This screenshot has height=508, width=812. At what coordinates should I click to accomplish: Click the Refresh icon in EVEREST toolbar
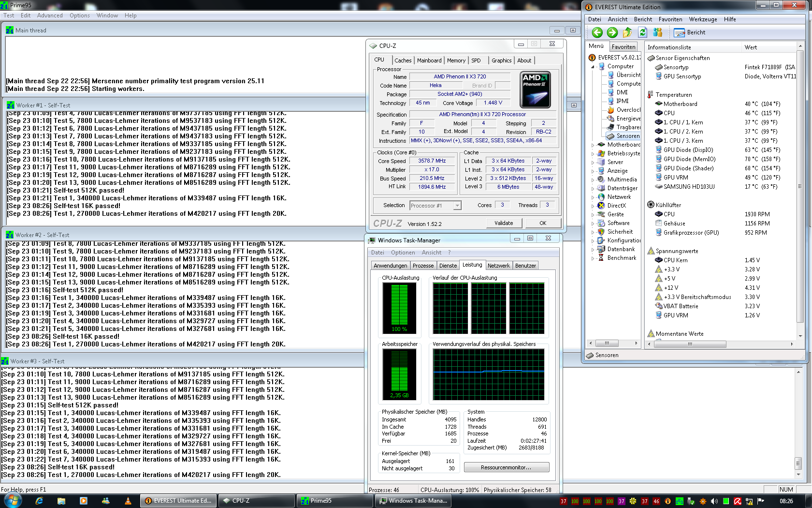642,32
